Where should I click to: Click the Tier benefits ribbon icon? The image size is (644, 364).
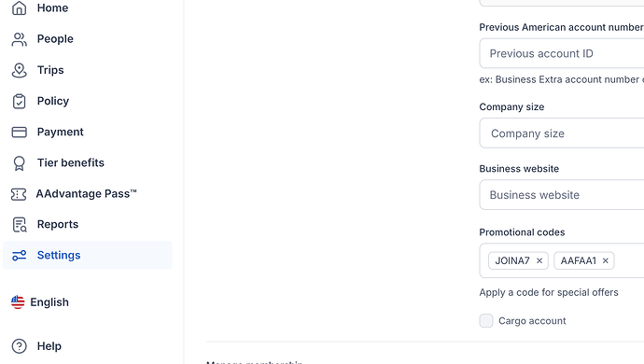tap(19, 163)
